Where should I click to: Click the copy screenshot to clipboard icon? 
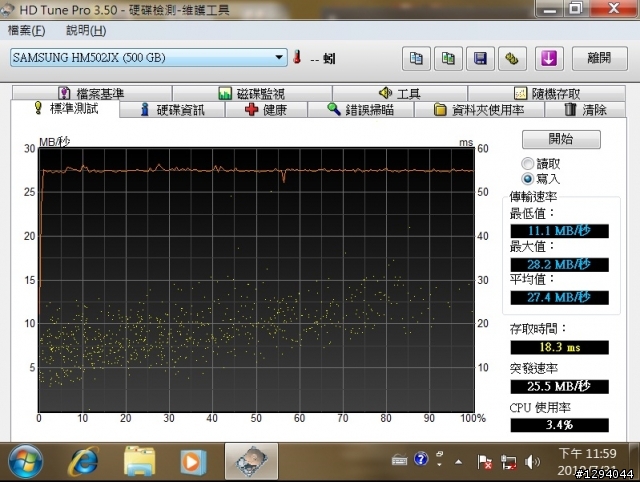coord(448,59)
